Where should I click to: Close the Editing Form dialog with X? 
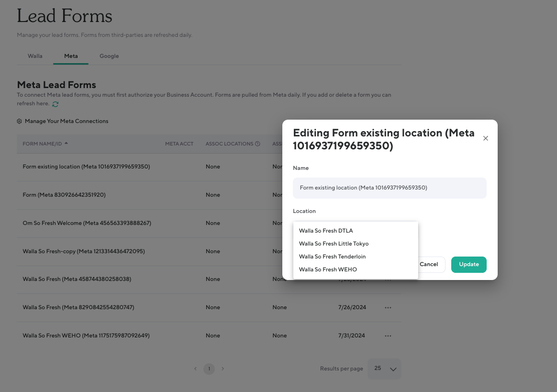[x=485, y=138]
